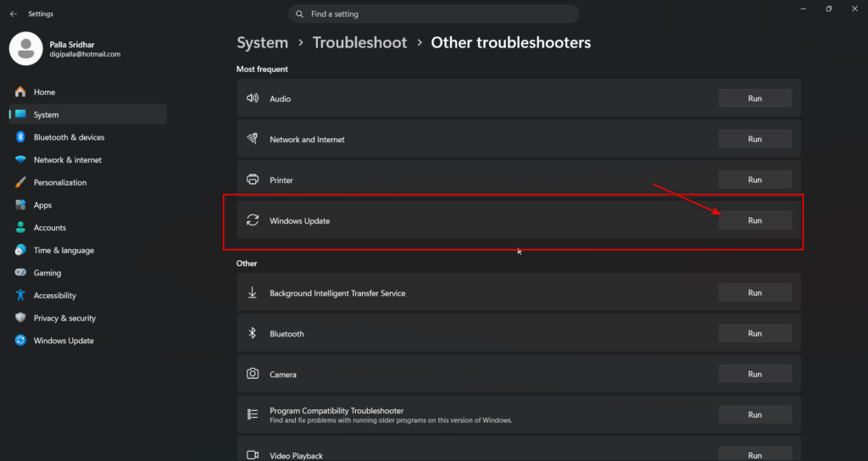Click the Bluetooth & devices icon in sidebar
The width and height of the screenshot is (868, 461).
[20, 137]
